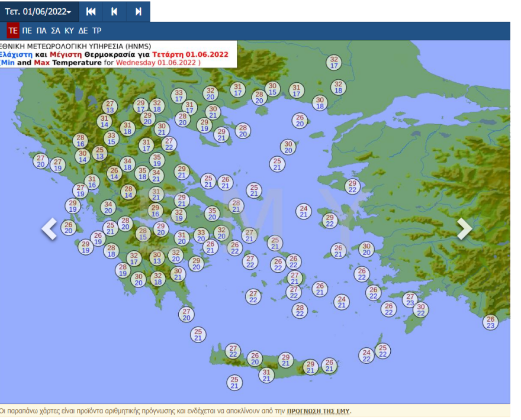Click the 26/23 marker at far right edge
The width and height of the screenshot is (521, 420).
point(490,322)
